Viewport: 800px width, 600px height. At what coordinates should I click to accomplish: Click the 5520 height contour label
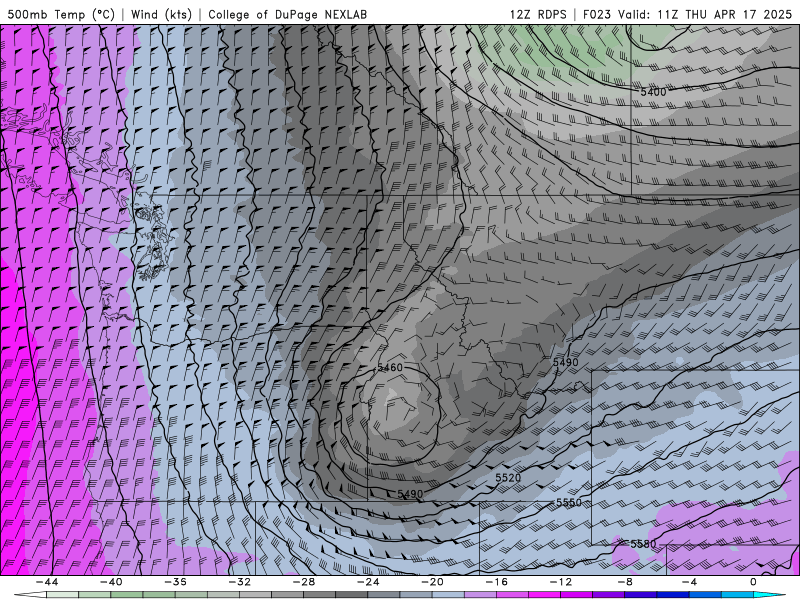(x=508, y=478)
